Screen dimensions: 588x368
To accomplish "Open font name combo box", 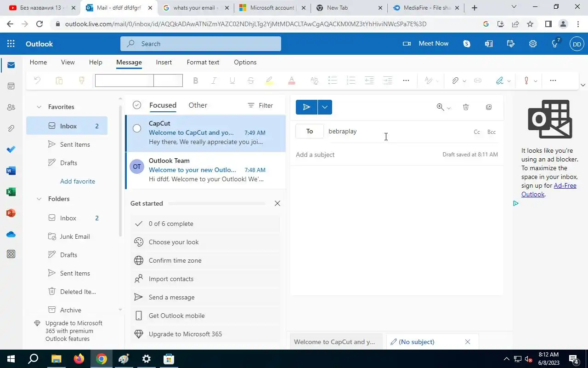I will pyautogui.click(x=124, y=80).
